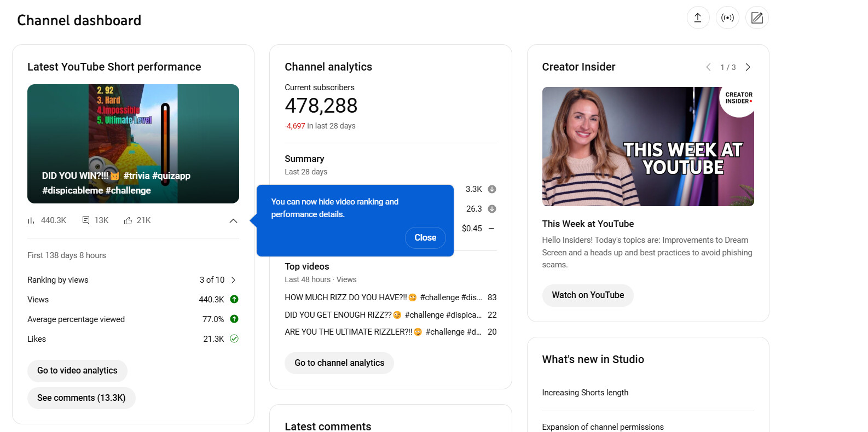Go to previous Creator Insider card
868x432 pixels.
pyautogui.click(x=708, y=67)
